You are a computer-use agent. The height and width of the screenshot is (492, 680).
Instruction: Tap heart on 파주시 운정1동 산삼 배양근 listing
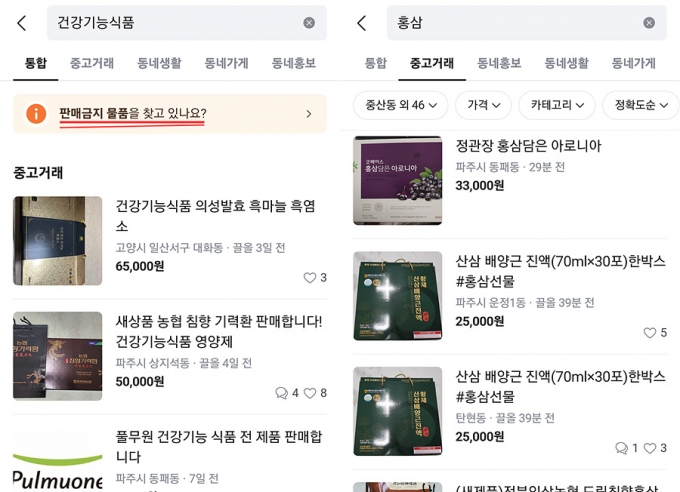(649, 333)
